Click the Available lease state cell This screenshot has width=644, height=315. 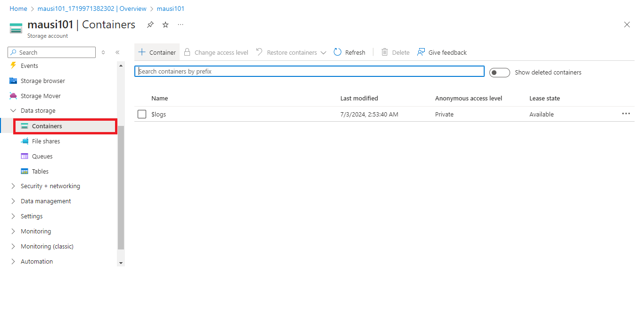[542, 114]
